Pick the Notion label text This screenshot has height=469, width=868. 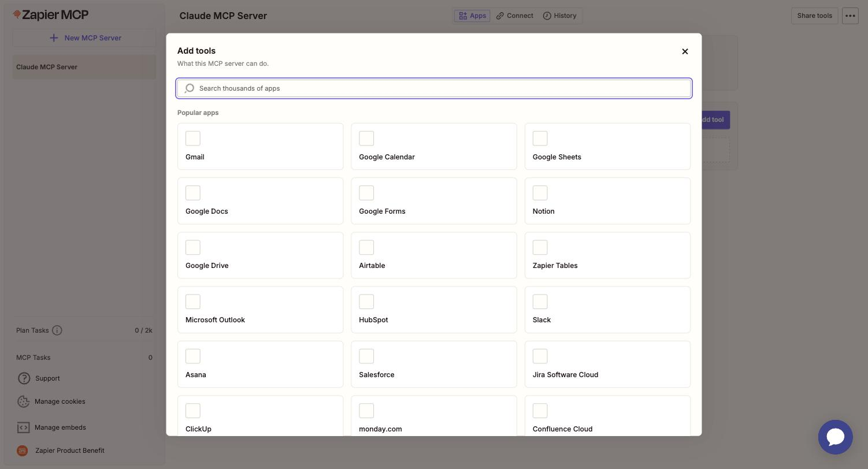[x=543, y=211]
